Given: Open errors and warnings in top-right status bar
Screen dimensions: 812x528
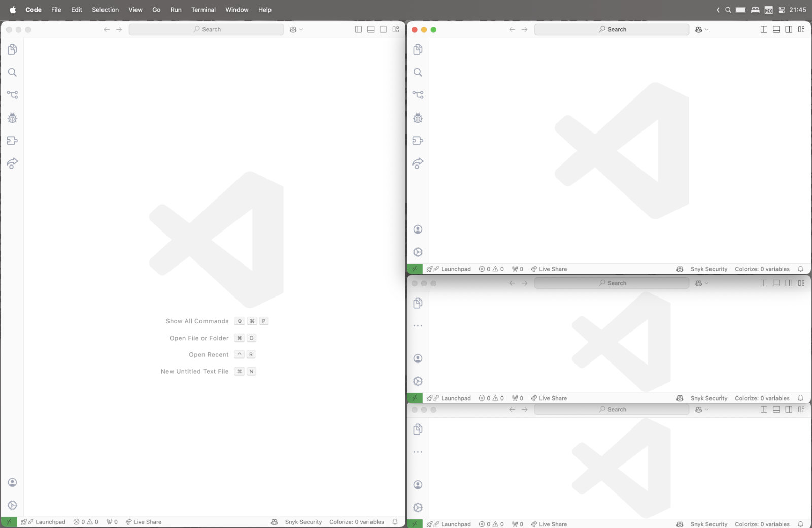Looking at the screenshot, I should pos(491,269).
